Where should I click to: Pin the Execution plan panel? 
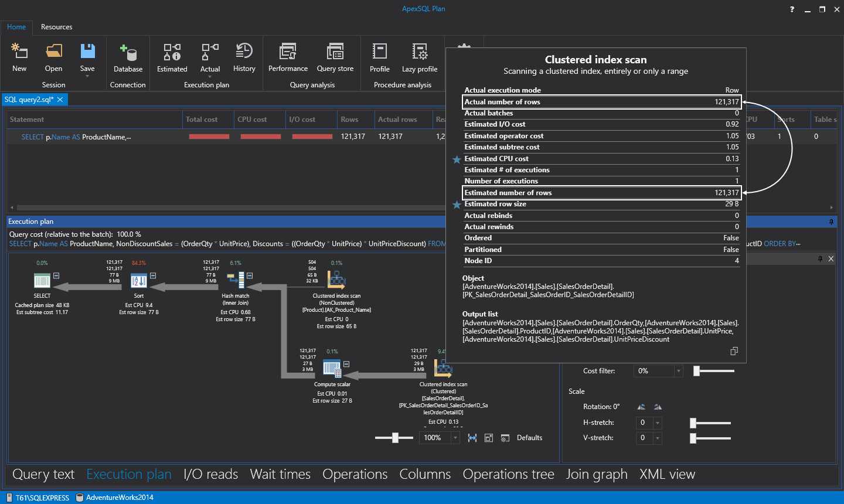[831, 222]
